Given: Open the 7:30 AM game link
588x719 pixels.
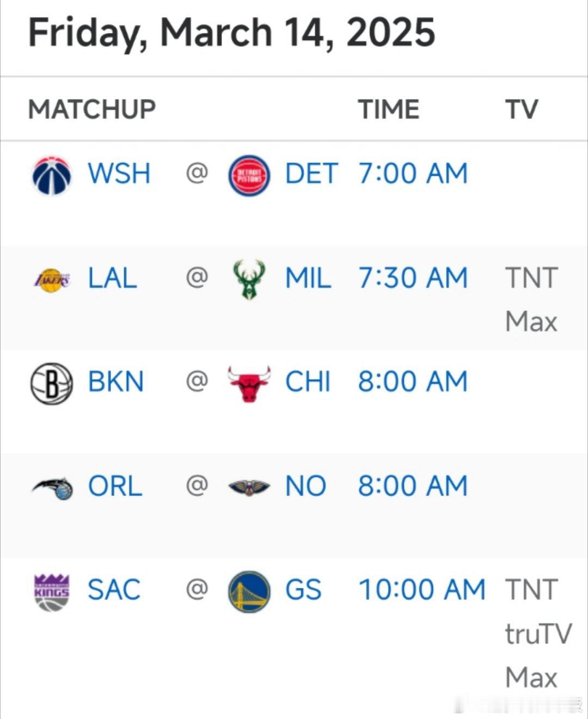Looking at the screenshot, I should [x=413, y=278].
